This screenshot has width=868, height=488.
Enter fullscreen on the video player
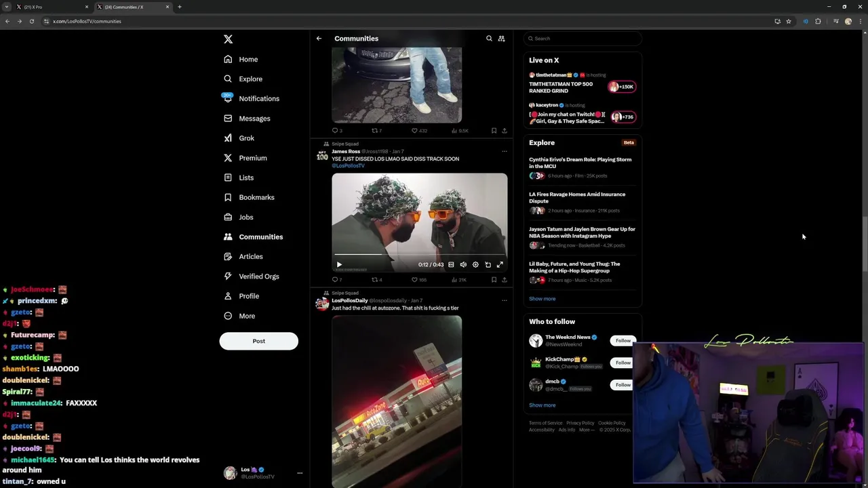click(500, 264)
